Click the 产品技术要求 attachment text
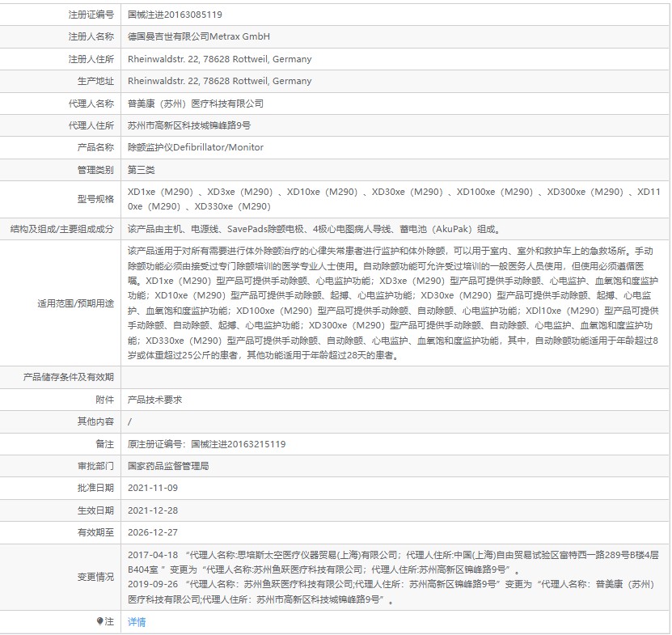The width and height of the screenshot is (672, 635). click(x=155, y=400)
